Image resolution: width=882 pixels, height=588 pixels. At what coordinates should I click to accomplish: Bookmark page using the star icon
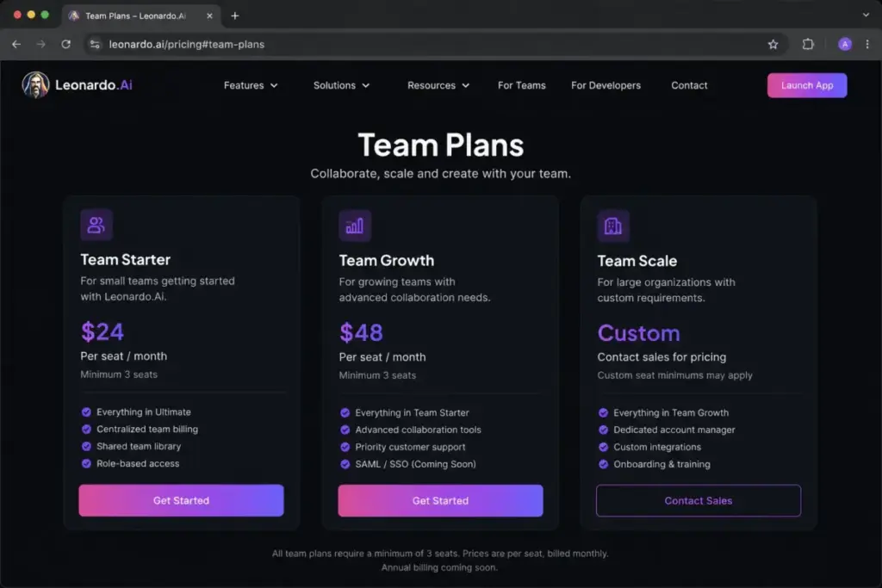click(x=773, y=44)
